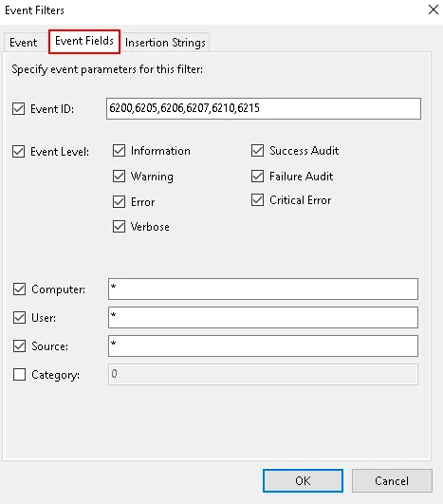Click the Source text field
Viewport: 443px width, 504px height.
(x=263, y=345)
